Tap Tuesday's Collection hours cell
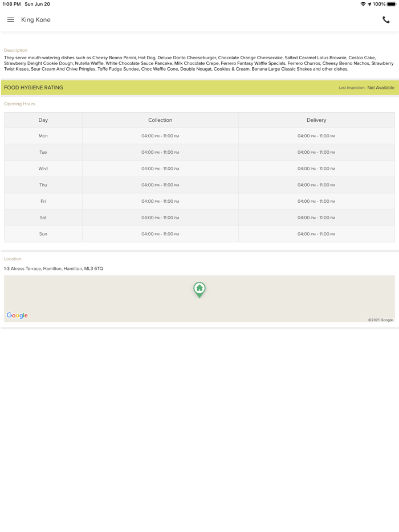The width and height of the screenshot is (399, 532). click(x=160, y=152)
